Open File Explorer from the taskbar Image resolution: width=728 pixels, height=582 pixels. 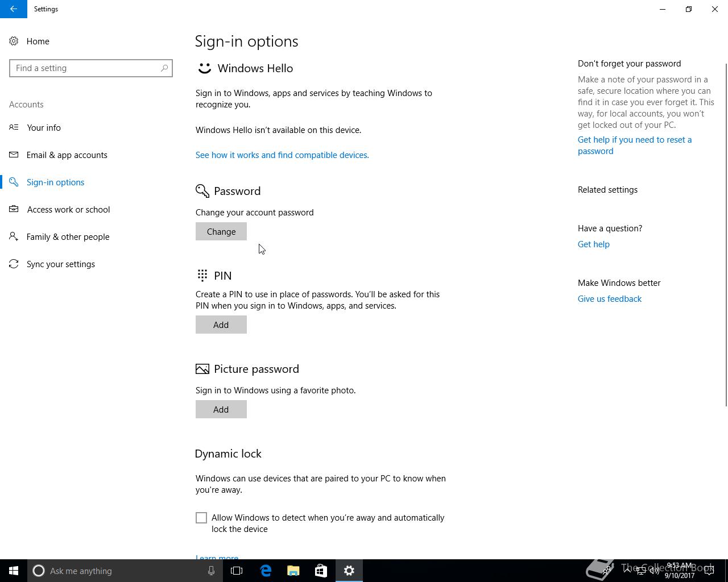click(293, 571)
